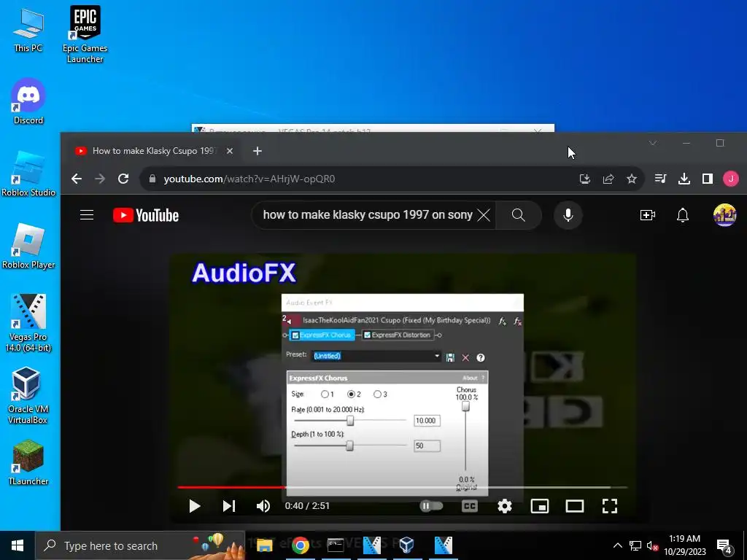Open the muted speaker icon in the tray

(x=652, y=545)
